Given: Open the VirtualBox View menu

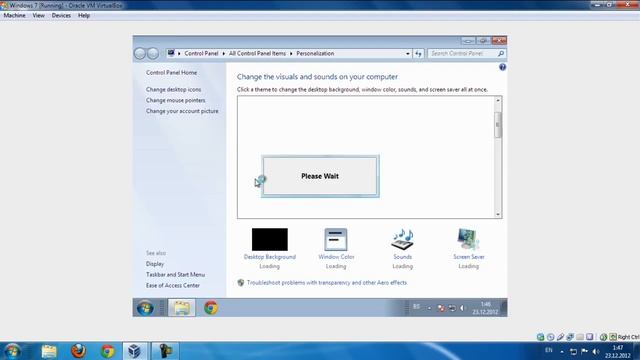Looking at the screenshot, I should pyautogui.click(x=38, y=16).
